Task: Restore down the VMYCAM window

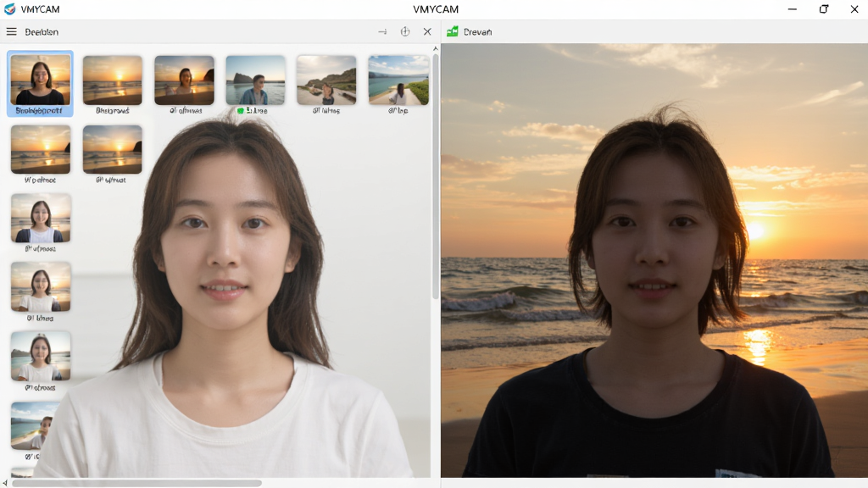Action: (x=824, y=8)
